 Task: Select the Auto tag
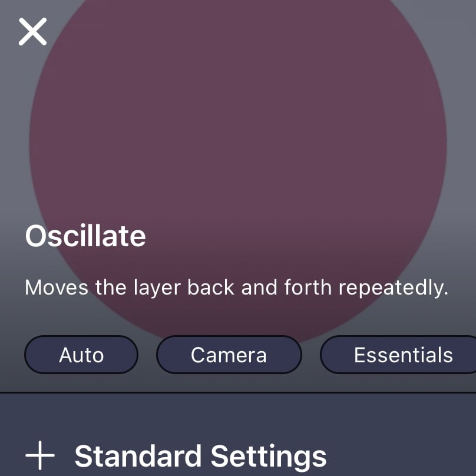[x=81, y=355]
